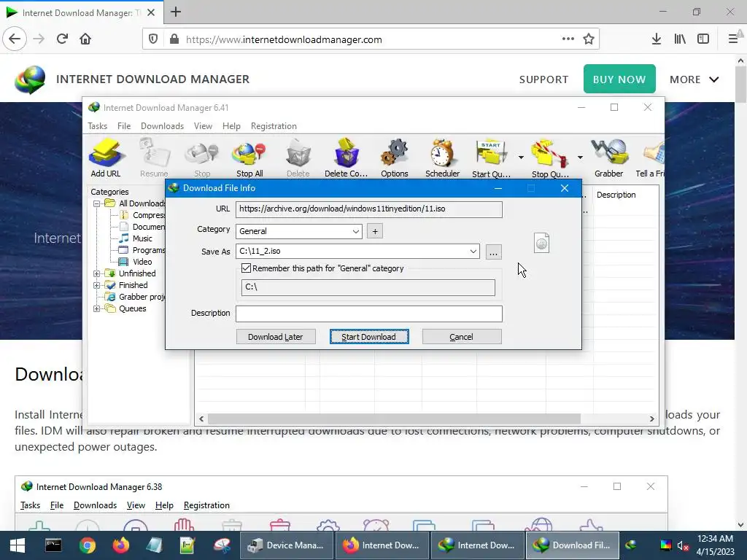Launch the Grabber tool icon

[x=609, y=158]
